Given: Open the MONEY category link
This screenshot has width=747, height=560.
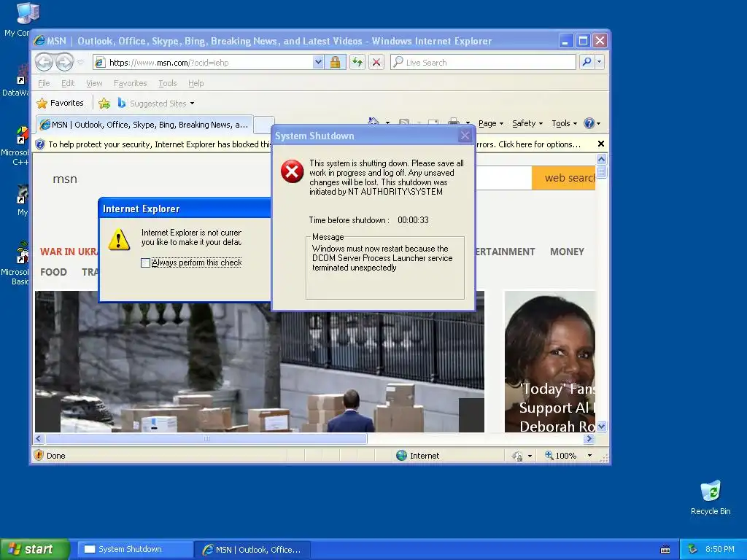Looking at the screenshot, I should pos(567,252).
